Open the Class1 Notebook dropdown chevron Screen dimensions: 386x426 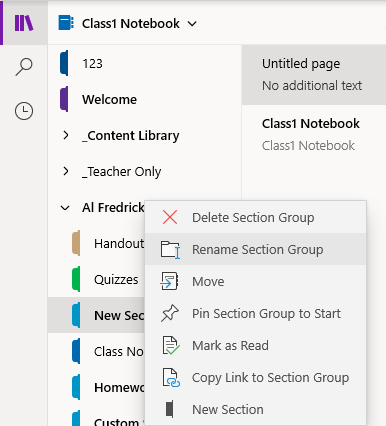tap(192, 24)
